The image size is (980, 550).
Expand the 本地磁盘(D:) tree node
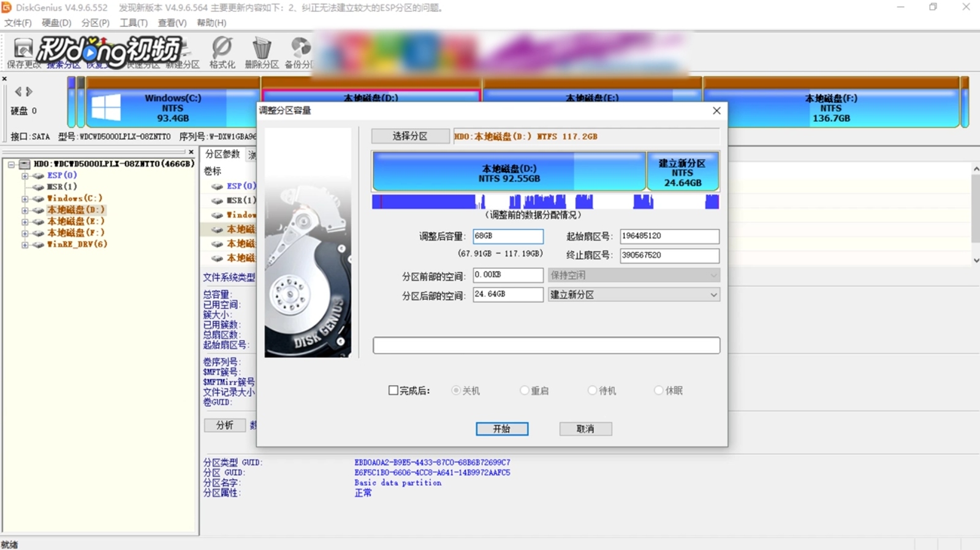25,210
